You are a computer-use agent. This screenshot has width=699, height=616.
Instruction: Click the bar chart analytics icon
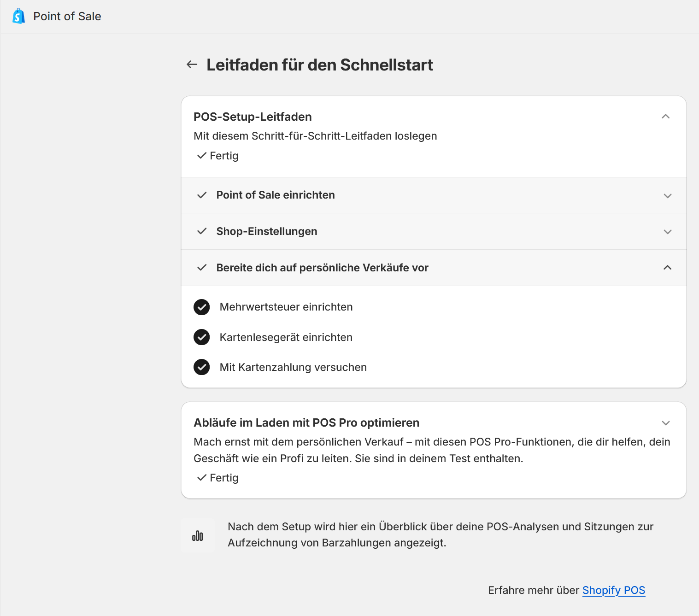pyautogui.click(x=198, y=535)
